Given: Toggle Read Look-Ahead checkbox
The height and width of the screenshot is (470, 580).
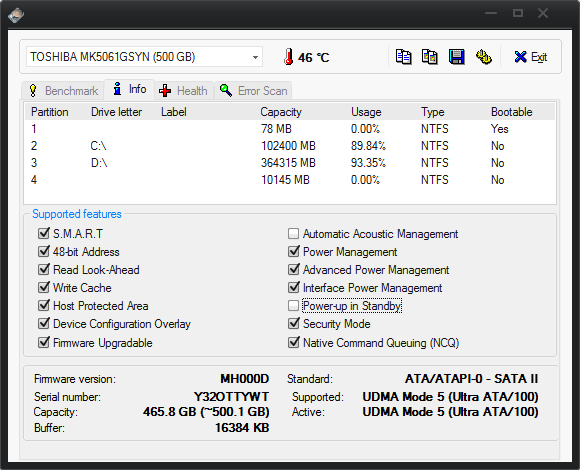Looking at the screenshot, I should pos(44,269).
